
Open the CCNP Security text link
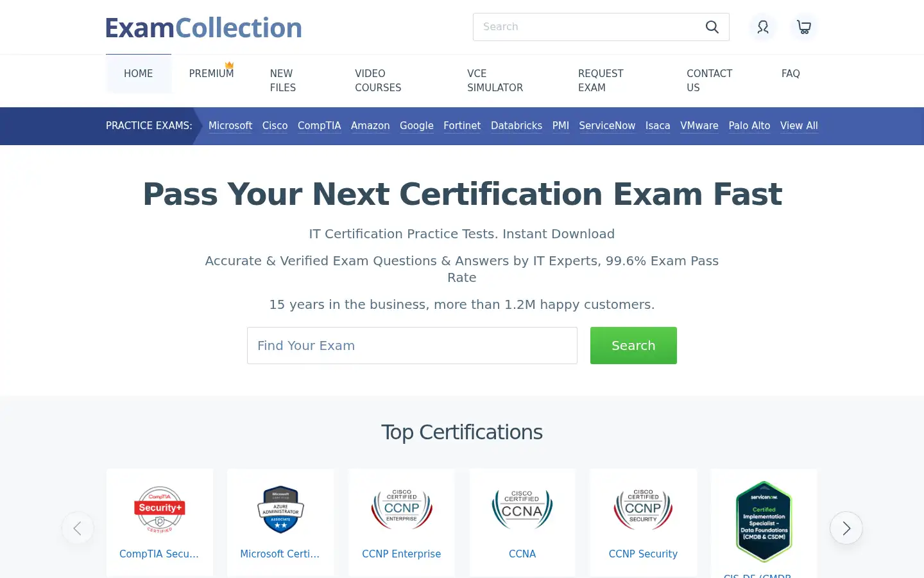643,554
